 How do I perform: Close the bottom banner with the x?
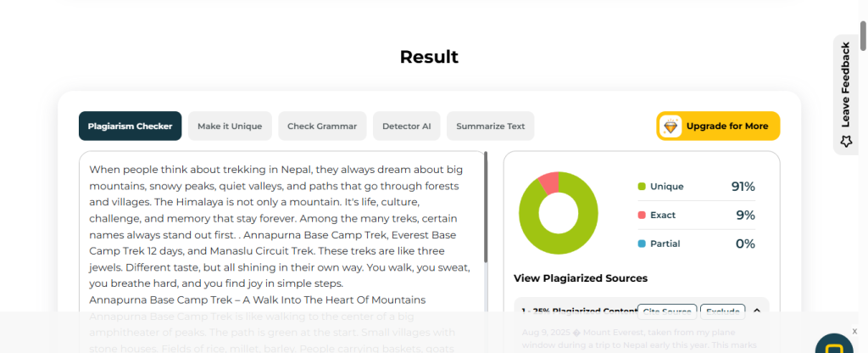[x=854, y=332]
